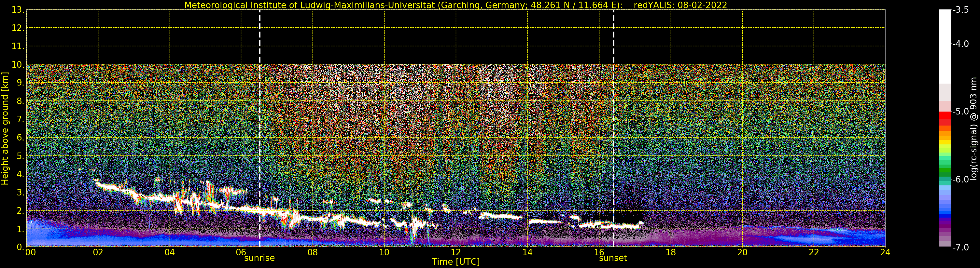This screenshot has width=980, height=268.
Task: Click the height axis tick '10.'
Action: point(18,65)
